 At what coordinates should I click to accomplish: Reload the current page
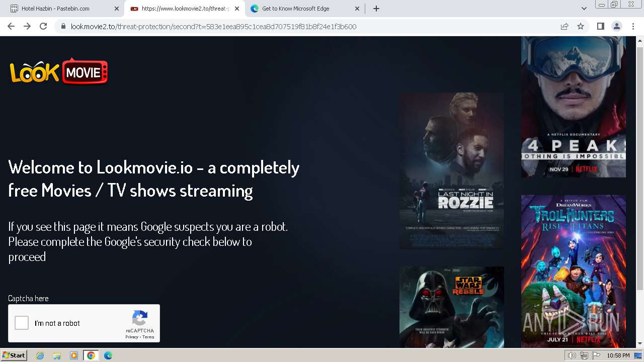coord(43,26)
